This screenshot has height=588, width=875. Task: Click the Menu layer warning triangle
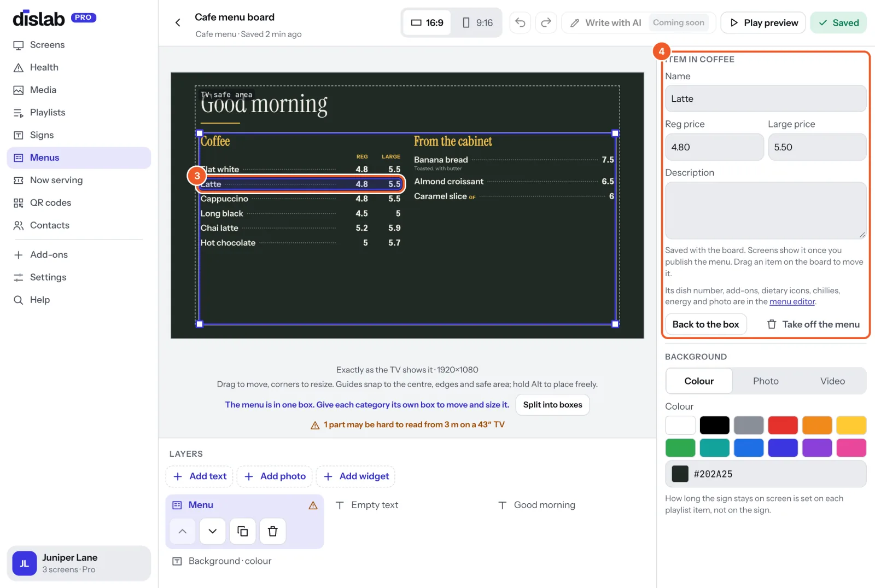pyautogui.click(x=313, y=505)
